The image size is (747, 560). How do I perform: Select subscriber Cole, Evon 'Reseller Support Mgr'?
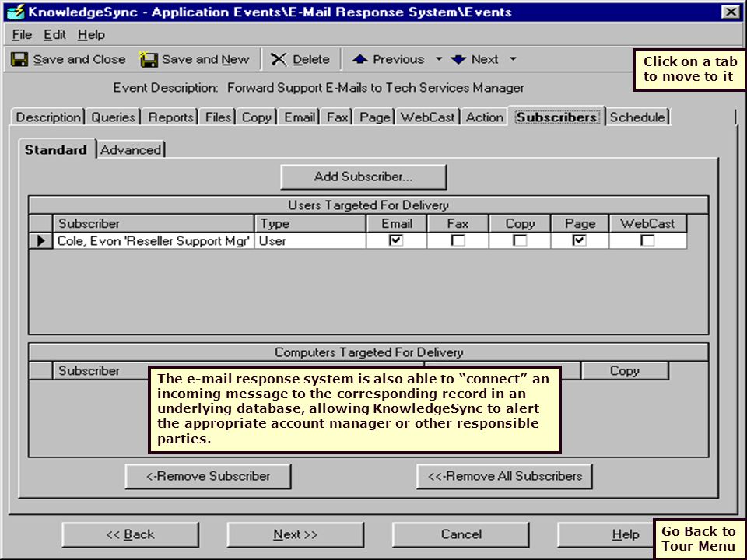[153, 241]
